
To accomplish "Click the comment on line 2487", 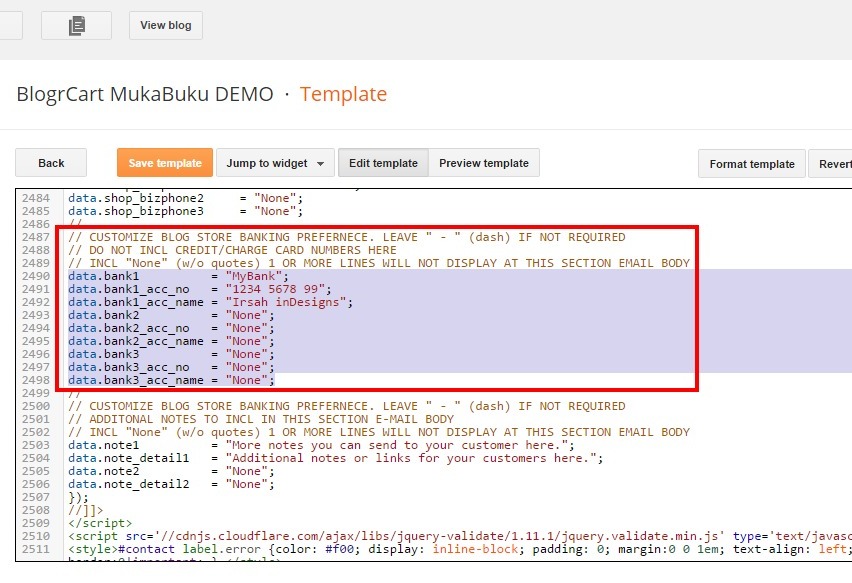I will (347, 237).
